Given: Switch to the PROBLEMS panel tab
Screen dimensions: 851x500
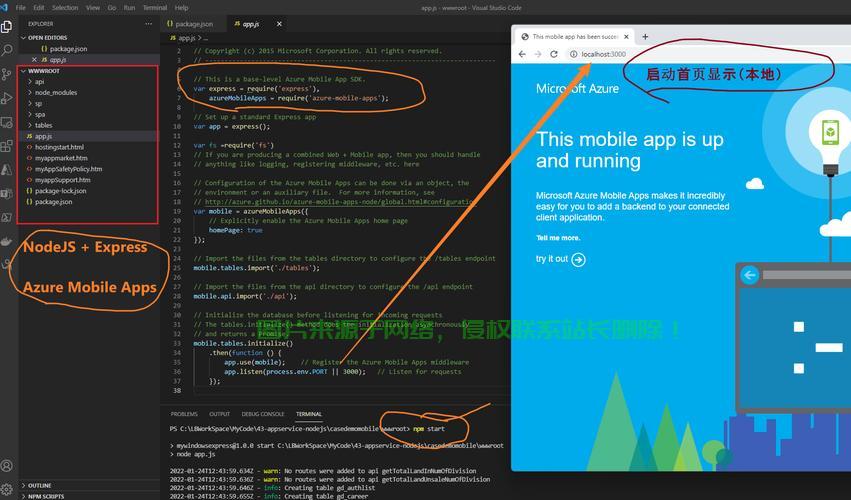Looking at the screenshot, I should click(x=184, y=413).
